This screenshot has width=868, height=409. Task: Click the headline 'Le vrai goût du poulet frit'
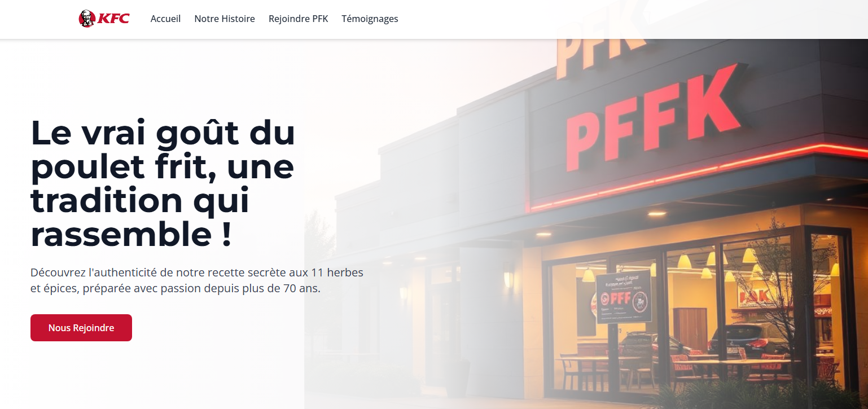pos(163,149)
